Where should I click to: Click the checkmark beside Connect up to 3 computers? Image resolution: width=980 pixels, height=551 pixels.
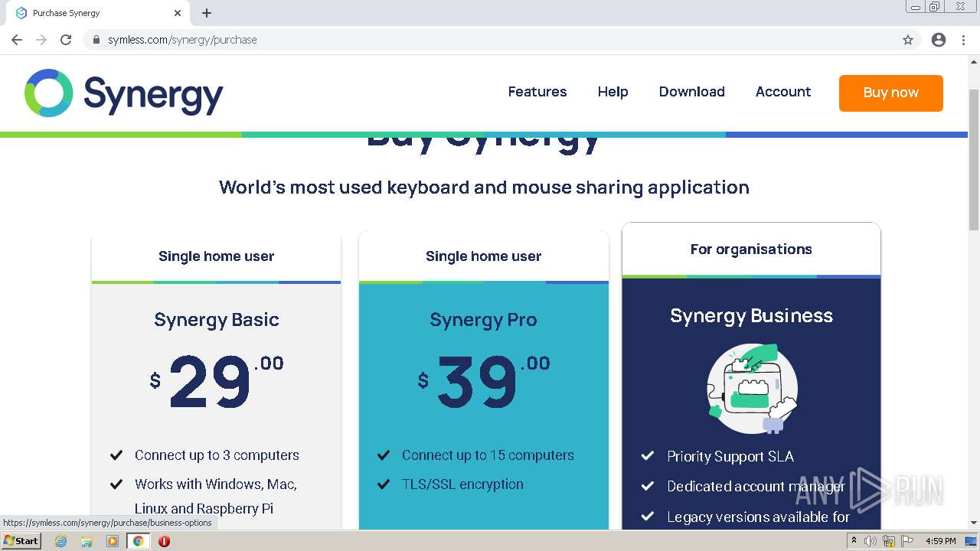tap(116, 455)
